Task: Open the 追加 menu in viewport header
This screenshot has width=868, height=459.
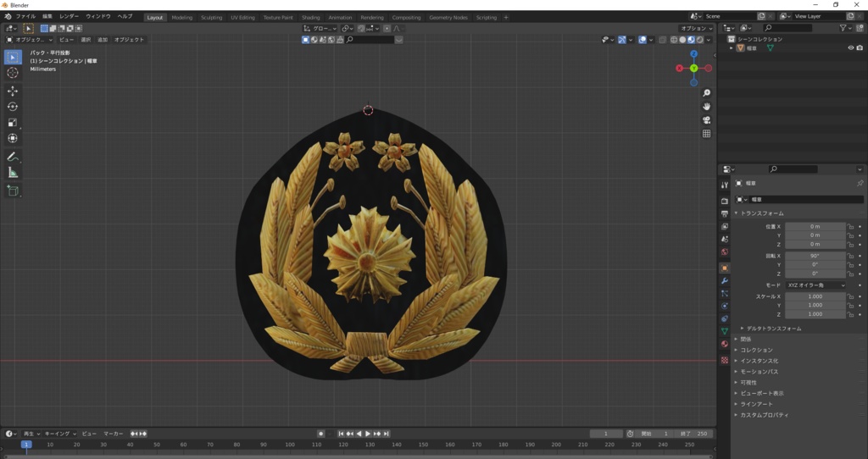Action: tap(103, 40)
